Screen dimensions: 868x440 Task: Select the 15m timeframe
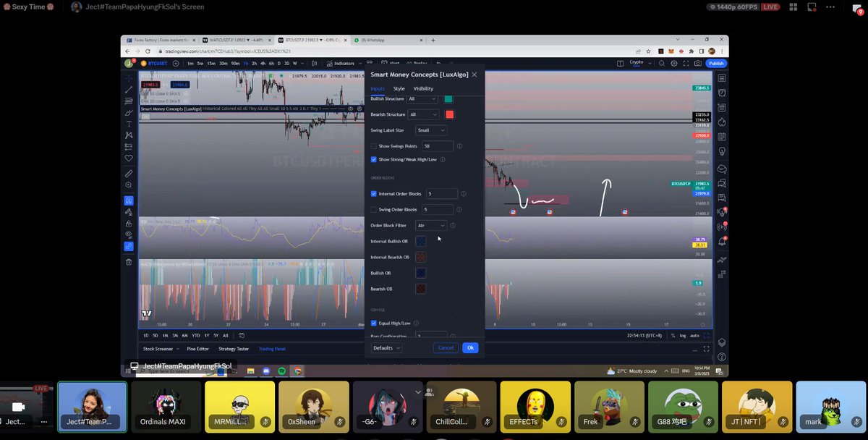pyautogui.click(x=210, y=63)
